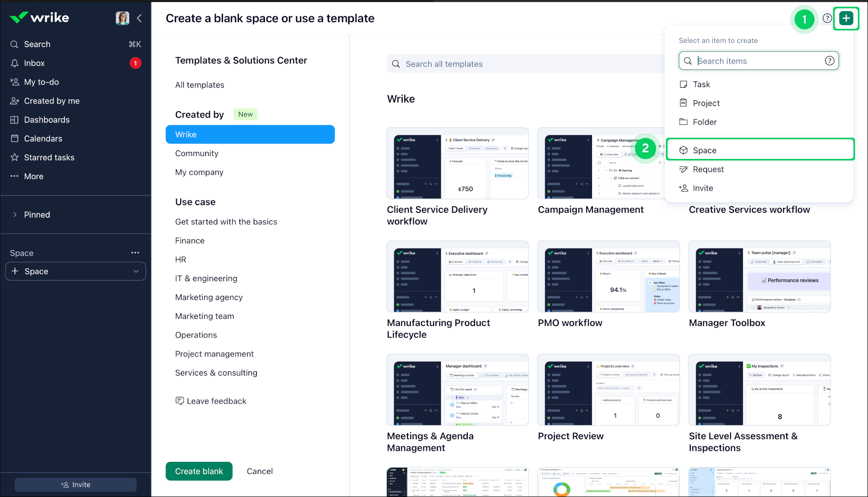Select the Finance use case
Viewport: 868px width, 497px height.
(x=190, y=240)
